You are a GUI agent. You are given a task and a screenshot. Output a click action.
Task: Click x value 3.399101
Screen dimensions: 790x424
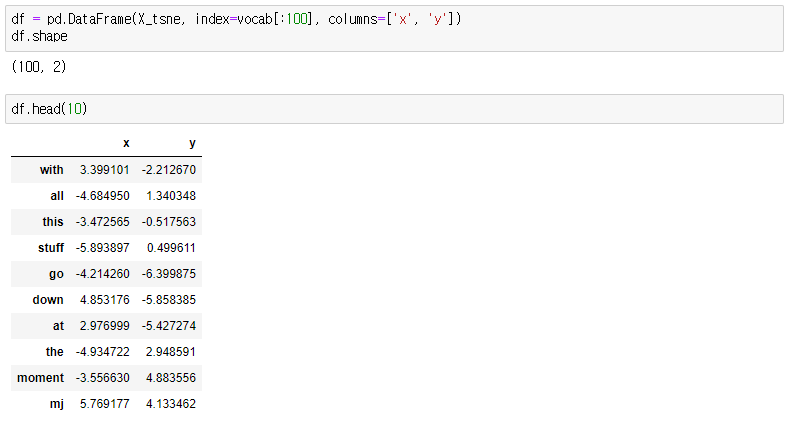105,170
